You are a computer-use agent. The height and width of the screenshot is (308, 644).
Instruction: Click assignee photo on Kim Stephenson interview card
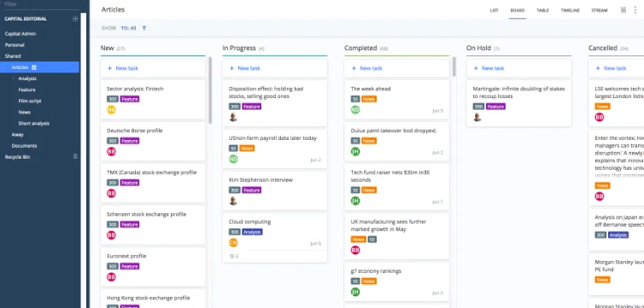click(x=233, y=201)
